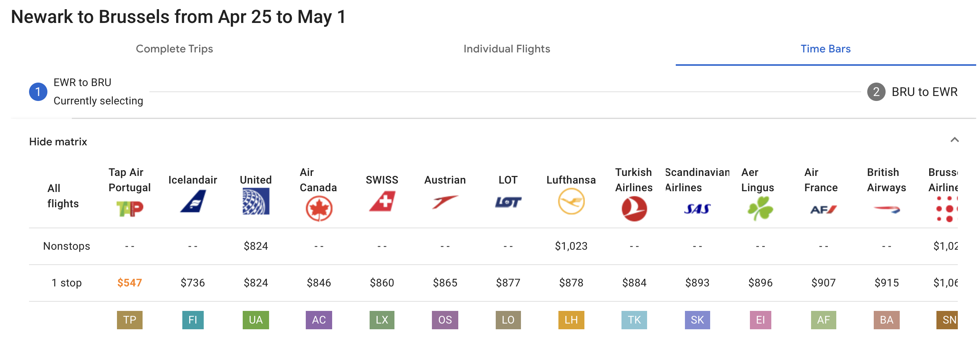Select the Icelandair airline logo
Screen dimensions: 980x348
[193, 201]
